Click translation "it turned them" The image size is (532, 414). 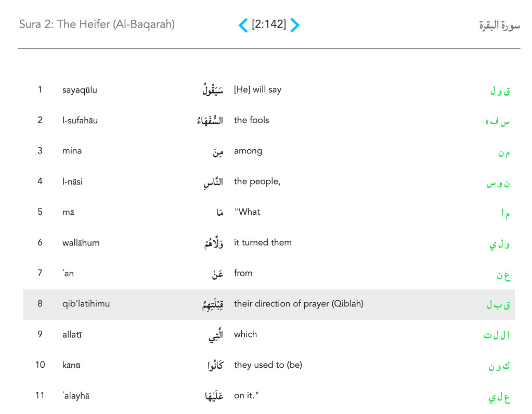(263, 242)
